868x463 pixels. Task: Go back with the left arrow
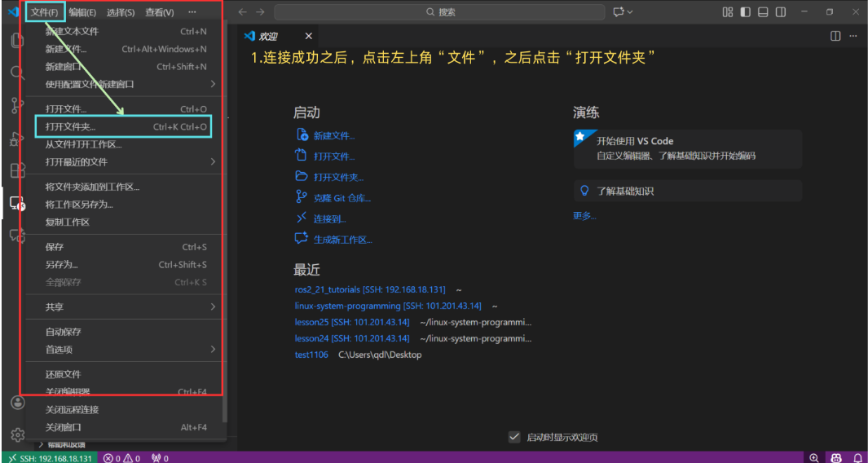point(242,11)
